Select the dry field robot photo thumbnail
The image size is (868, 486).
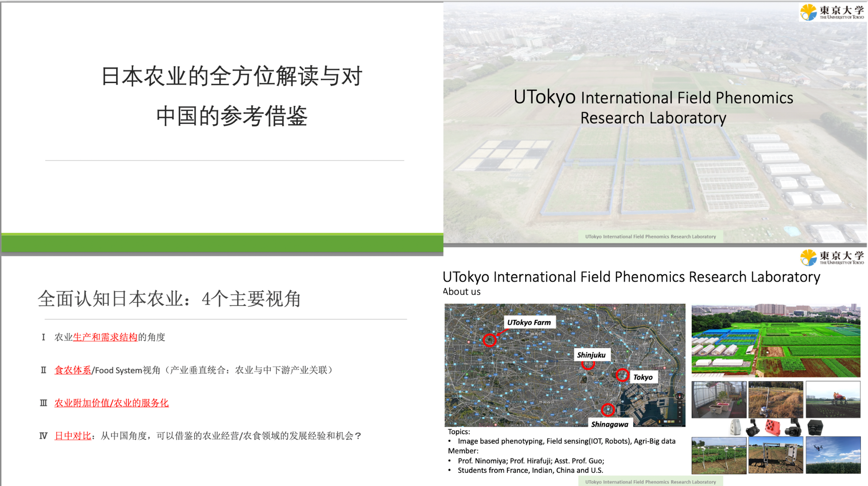776,399
